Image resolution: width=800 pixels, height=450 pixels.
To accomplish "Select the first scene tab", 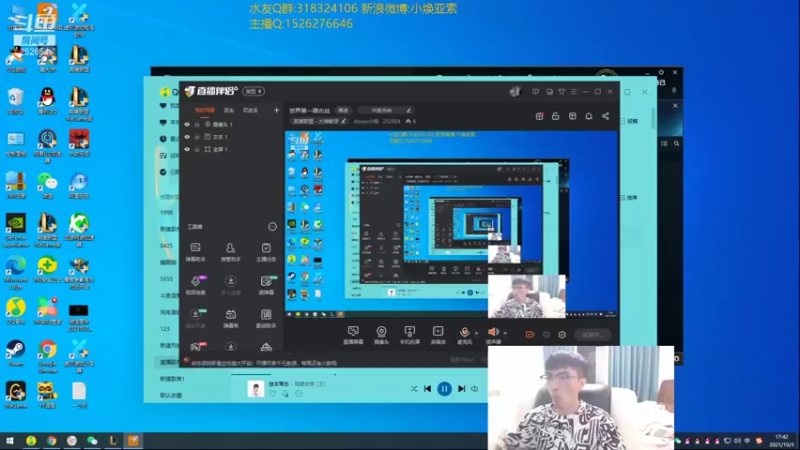I will point(205,110).
